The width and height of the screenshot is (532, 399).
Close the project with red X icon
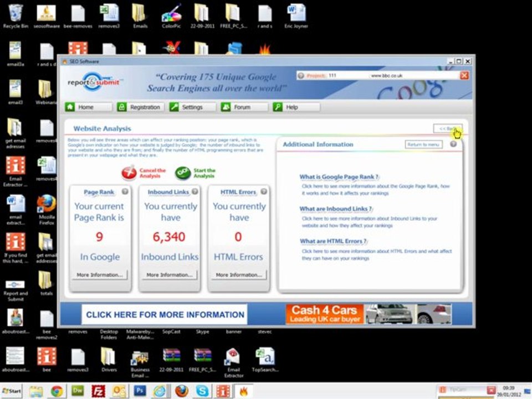[x=464, y=75]
